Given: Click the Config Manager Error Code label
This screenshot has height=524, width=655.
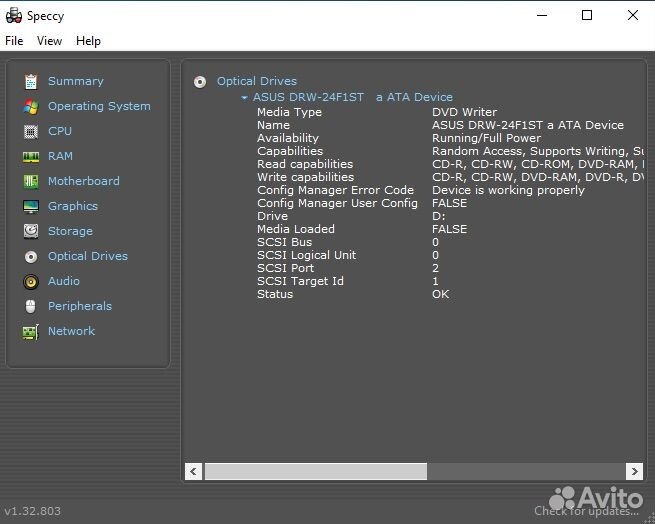Looking at the screenshot, I should 335,190.
